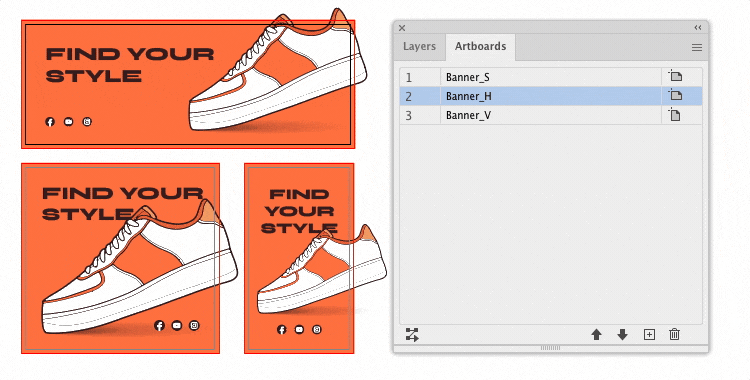
Task: Click the Instagram icon on the square banner
Action: coord(194,325)
